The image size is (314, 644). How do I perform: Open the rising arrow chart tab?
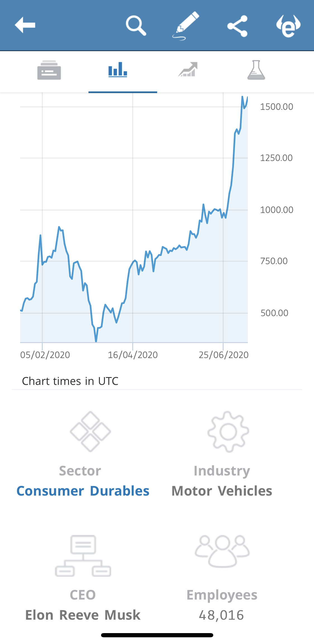(x=188, y=70)
